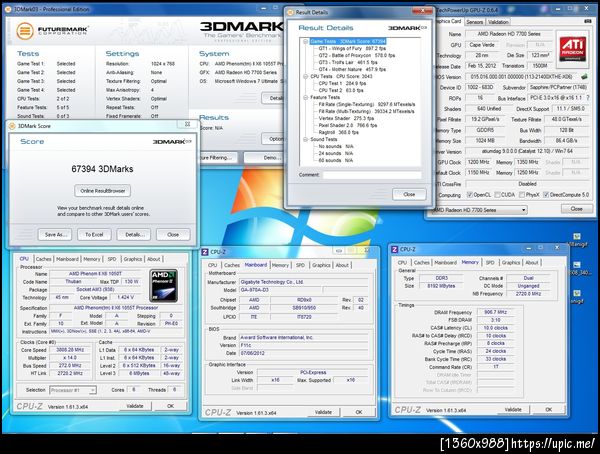Click the CPU-Z Memory window title icon
This screenshot has width=600, height=454.
click(x=395, y=249)
